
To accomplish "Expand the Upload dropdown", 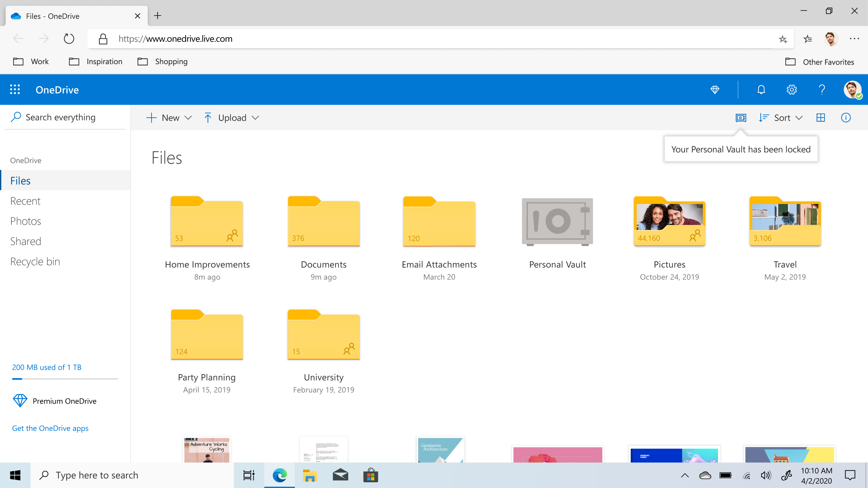I will coord(232,118).
